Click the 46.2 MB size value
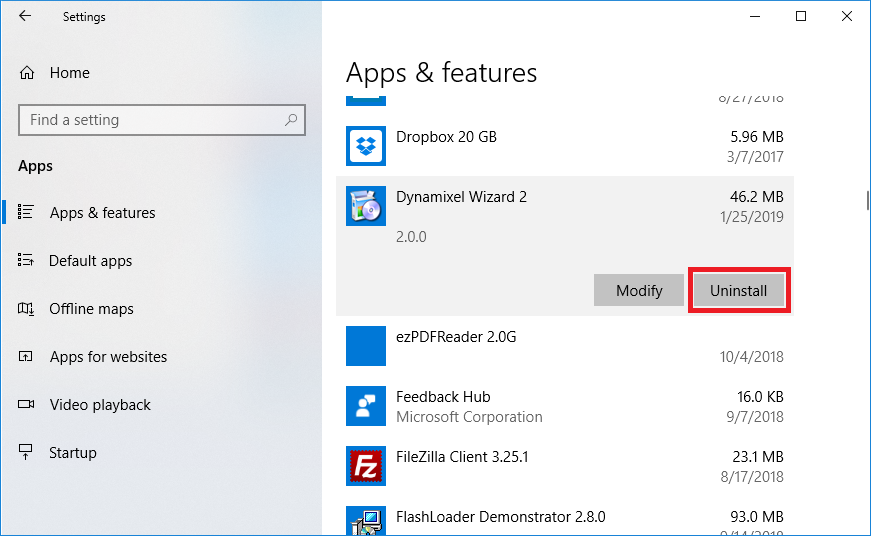The width and height of the screenshot is (871, 536). click(x=756, y=197)
